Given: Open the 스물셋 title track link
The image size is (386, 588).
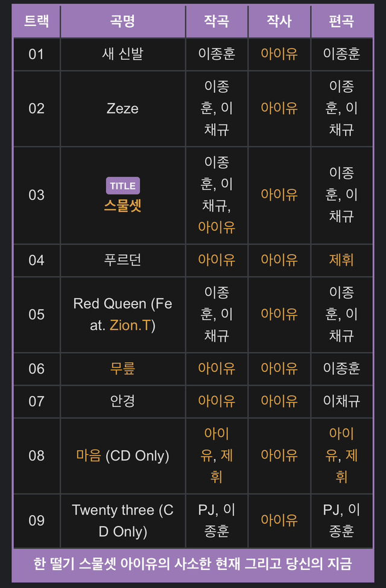Looking at the screenshot, I should (x=122, y=206).
